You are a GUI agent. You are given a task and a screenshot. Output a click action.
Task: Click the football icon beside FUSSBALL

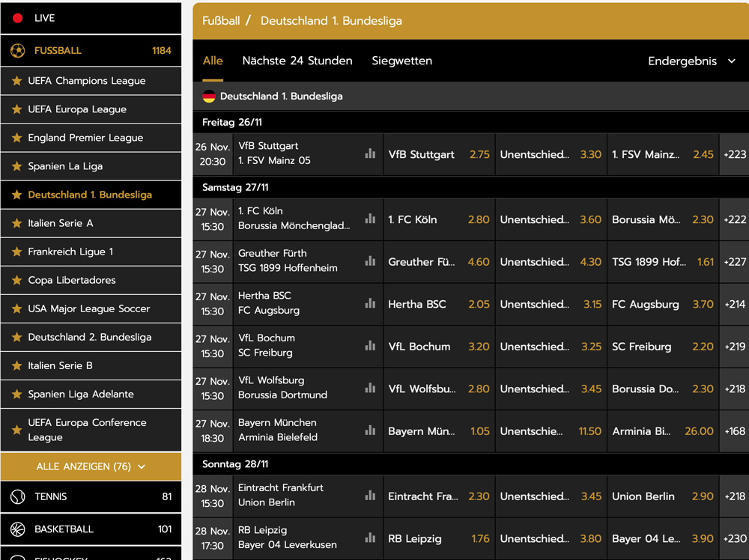click(18, 51)
